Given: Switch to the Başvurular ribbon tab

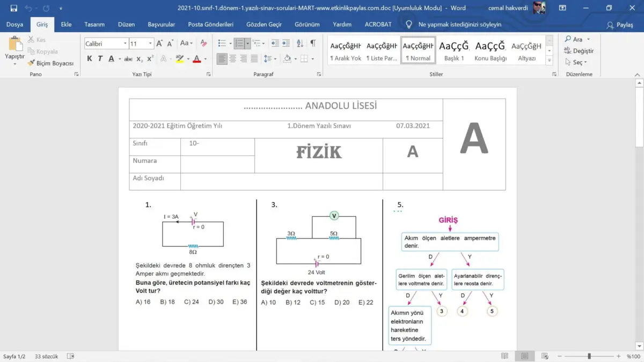Looking at the screenshot, I should pos(162,25).
